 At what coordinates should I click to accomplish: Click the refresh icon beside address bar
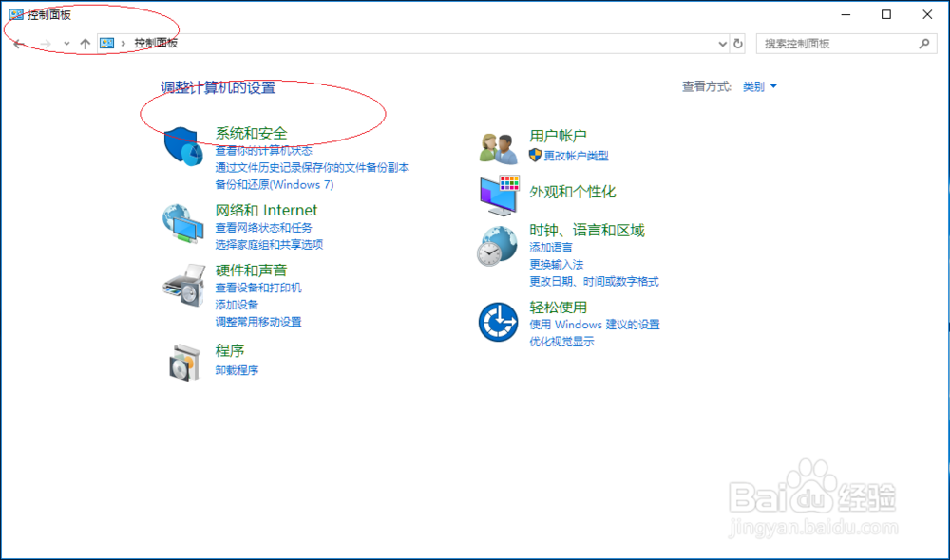click(739, 43)
